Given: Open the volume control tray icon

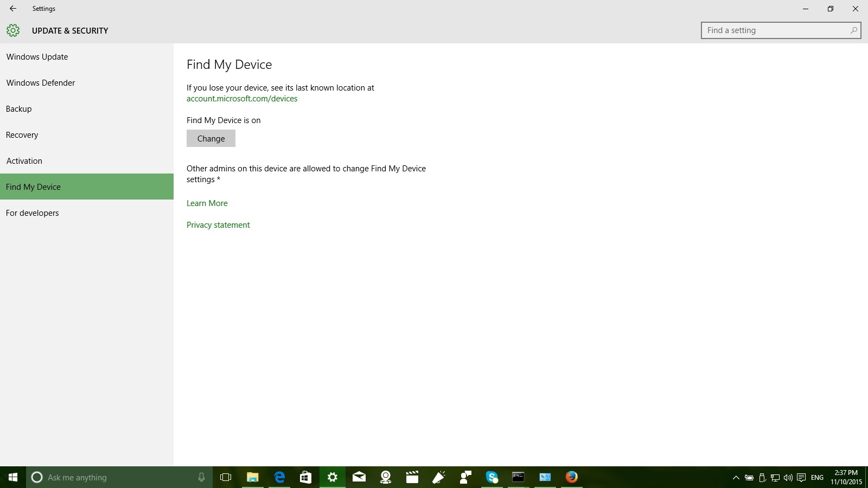Looking at the screenshot, I should click(x=788, y=478).
